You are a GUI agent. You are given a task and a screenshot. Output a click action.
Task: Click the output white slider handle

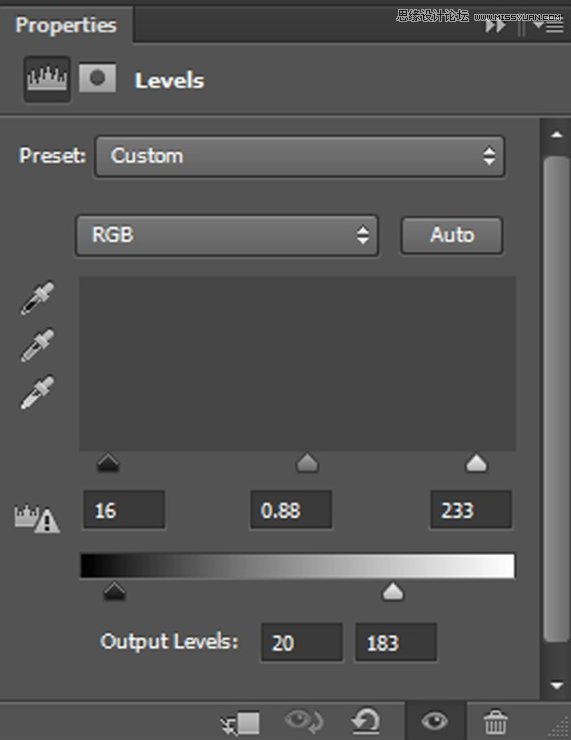click(x=393, y=591)
